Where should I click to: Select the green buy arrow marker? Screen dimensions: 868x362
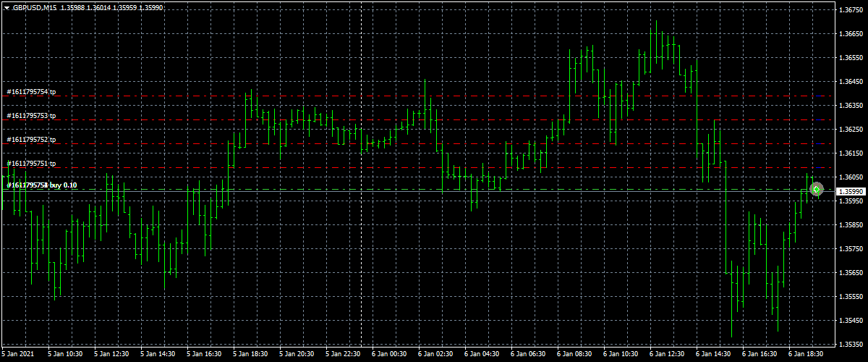817,189
